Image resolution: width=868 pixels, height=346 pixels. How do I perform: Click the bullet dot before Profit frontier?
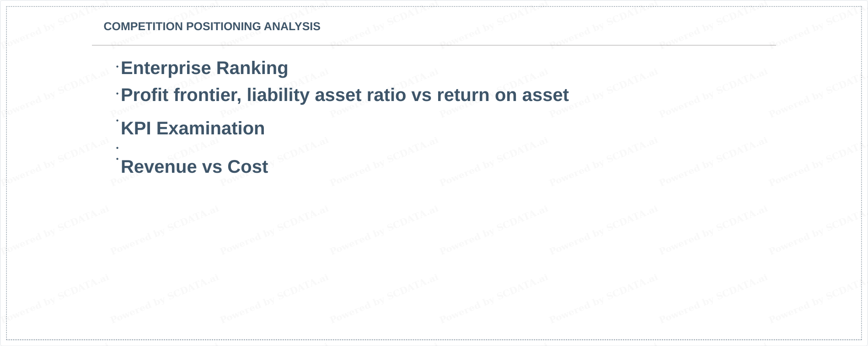pos(118,94)
